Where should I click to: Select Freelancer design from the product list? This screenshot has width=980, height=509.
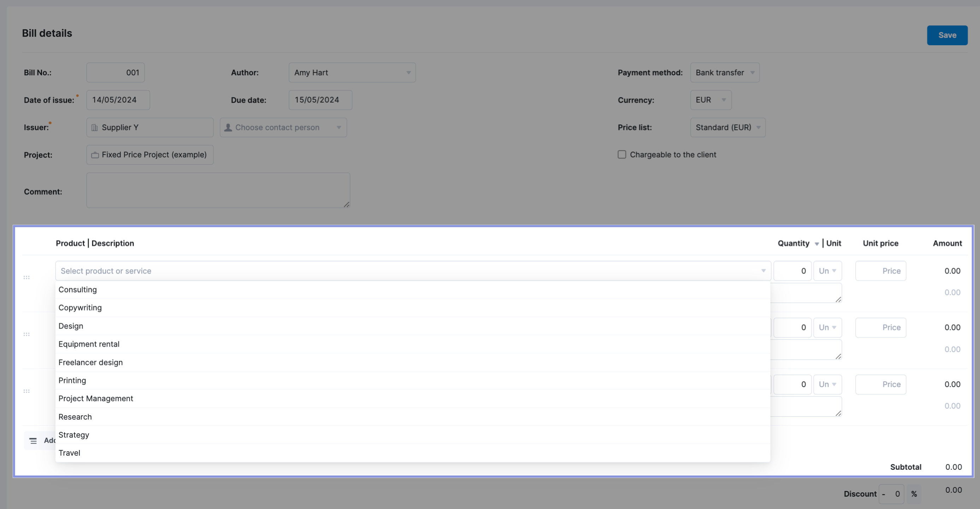click(90, 362)
